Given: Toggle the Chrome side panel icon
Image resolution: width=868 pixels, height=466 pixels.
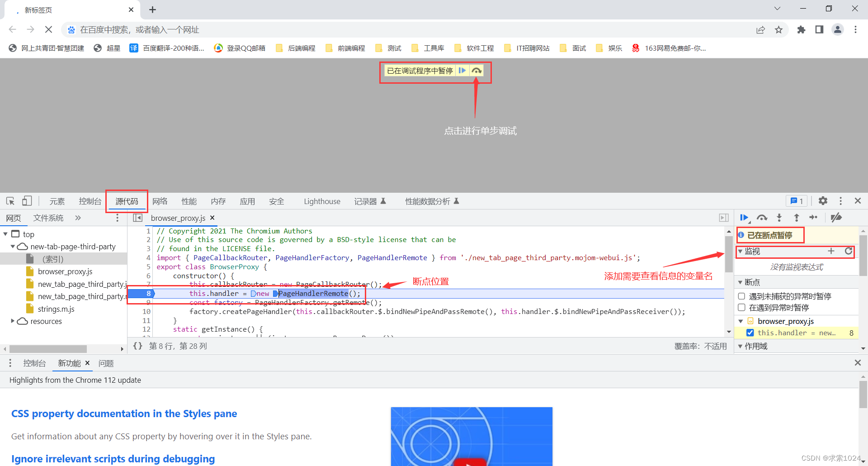Looking at the screenshot, I should point(819,30).
